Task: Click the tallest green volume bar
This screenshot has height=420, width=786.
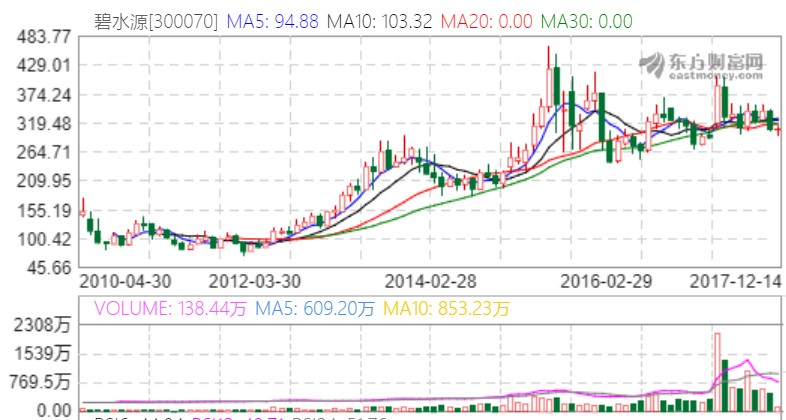Action: [727, 383]
